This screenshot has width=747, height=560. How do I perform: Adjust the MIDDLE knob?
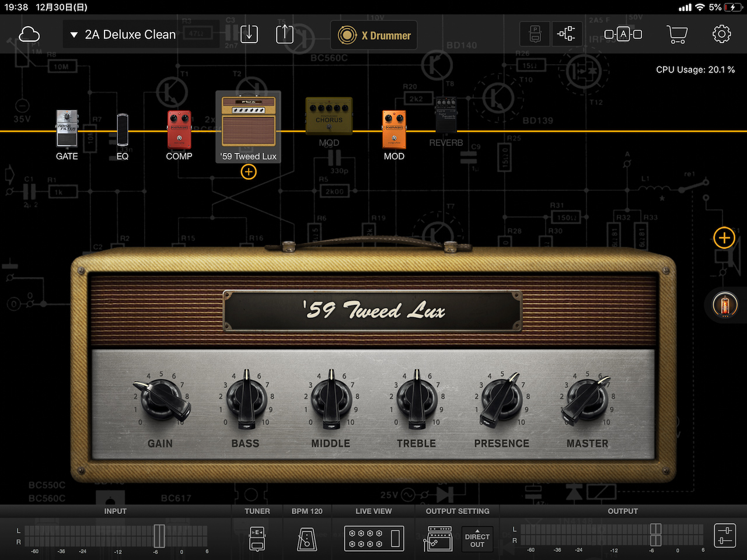click(331, 400)
